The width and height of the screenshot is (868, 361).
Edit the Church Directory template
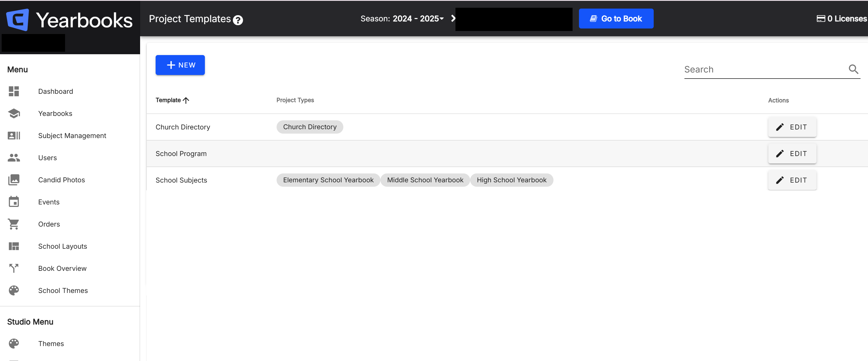tap(792, 127)
